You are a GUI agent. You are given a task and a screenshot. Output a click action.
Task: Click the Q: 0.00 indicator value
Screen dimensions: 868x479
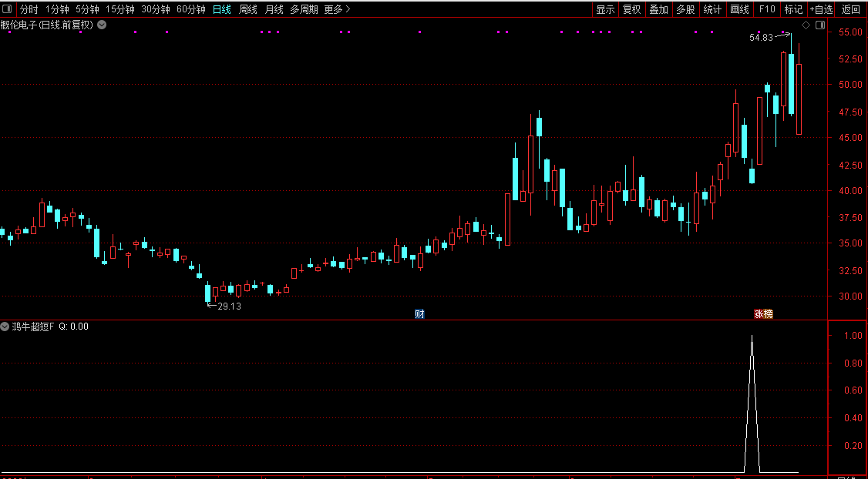pos(74,327)
